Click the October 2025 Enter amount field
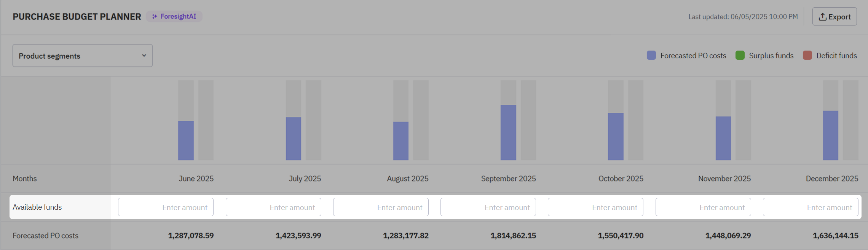This screenshot has height=250, width=868. pos(595,207)
